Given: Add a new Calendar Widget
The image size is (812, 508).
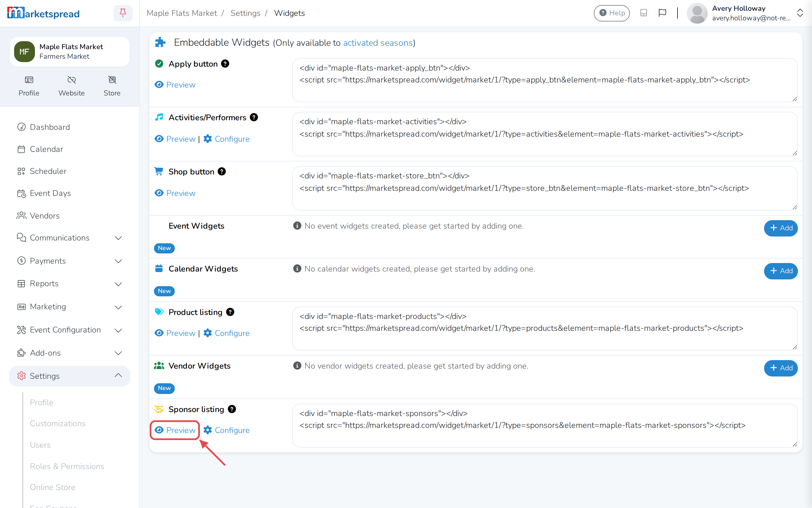Looking at the screenshot, I should click(781, 271).
